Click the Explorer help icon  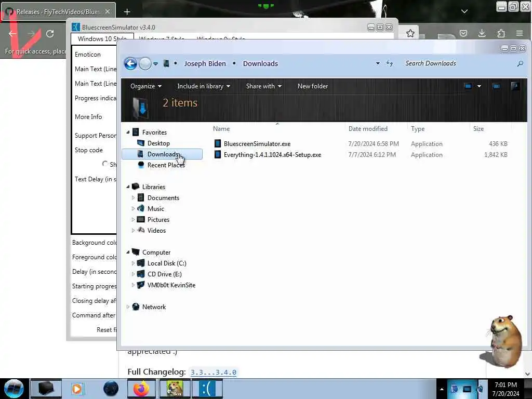click(x=515, y=86)
